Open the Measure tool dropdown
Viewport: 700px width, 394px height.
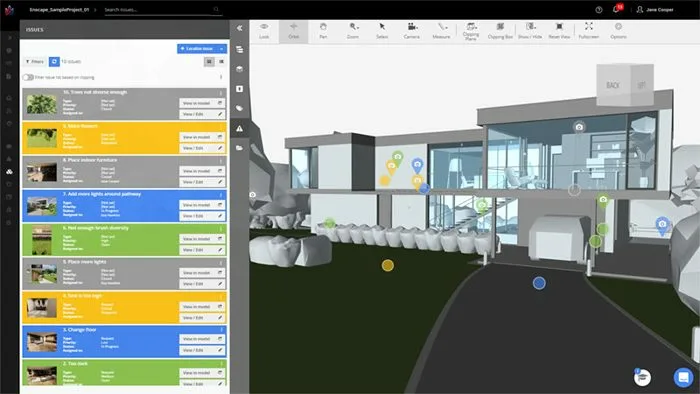tap(441, 31)
